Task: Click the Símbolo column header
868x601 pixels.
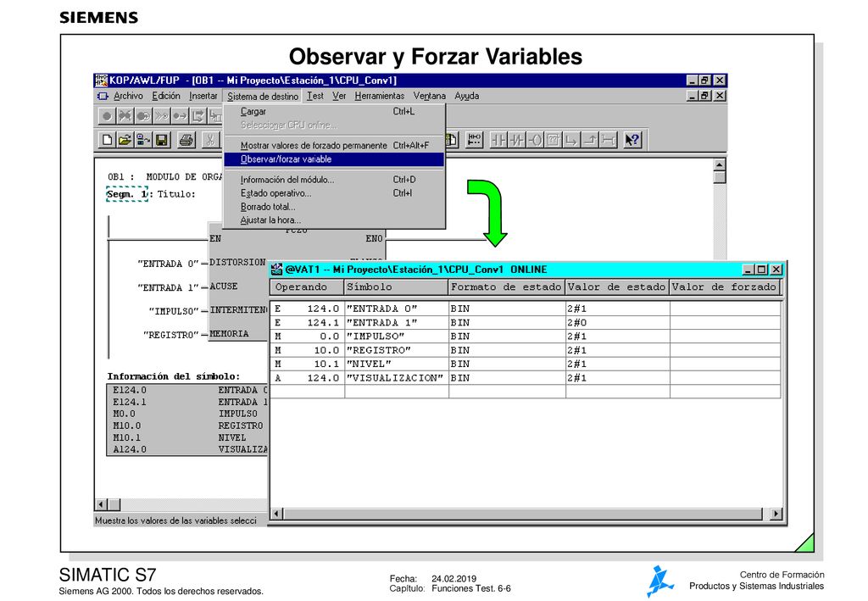Action: pos(396,287)
